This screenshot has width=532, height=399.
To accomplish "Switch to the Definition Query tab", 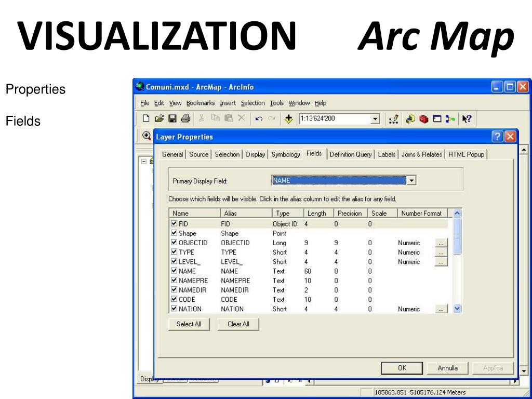I will 351,154.
